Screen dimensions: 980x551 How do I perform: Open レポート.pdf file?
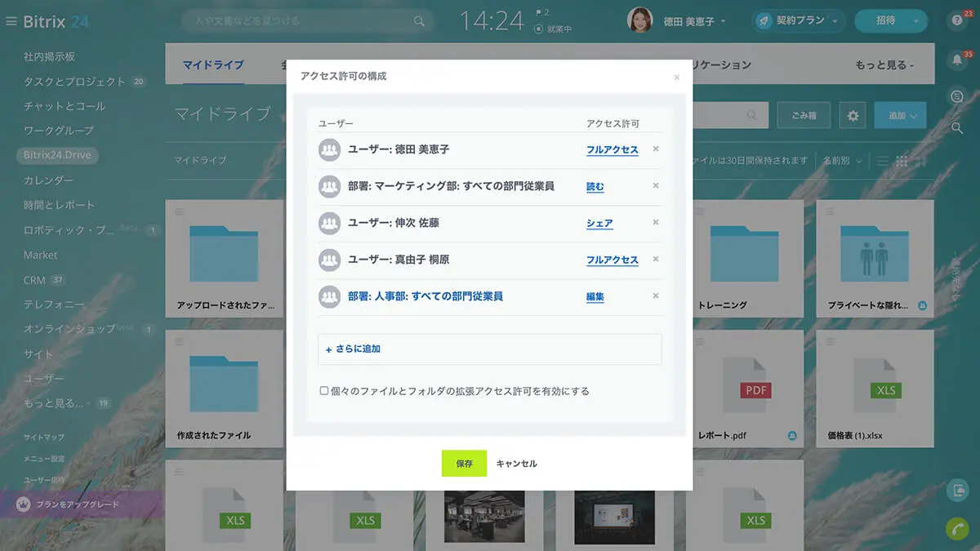tap(744, 389)
